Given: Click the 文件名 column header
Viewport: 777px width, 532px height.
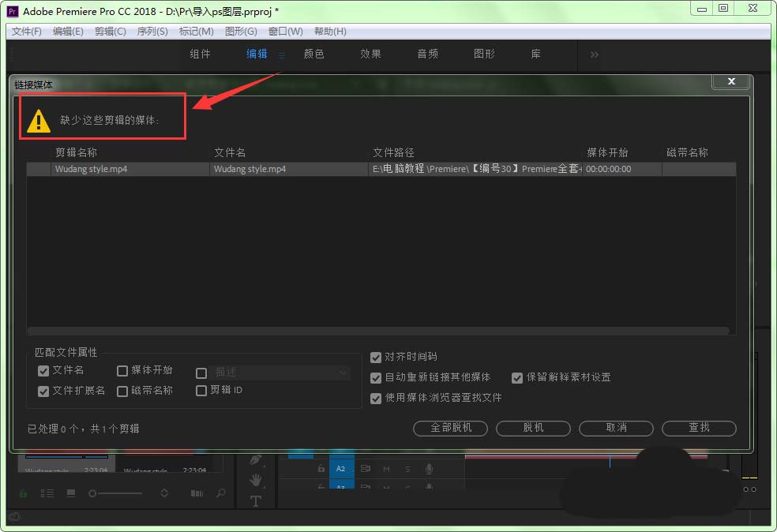Looking at the screenshot, I should [x=230, y=152].
